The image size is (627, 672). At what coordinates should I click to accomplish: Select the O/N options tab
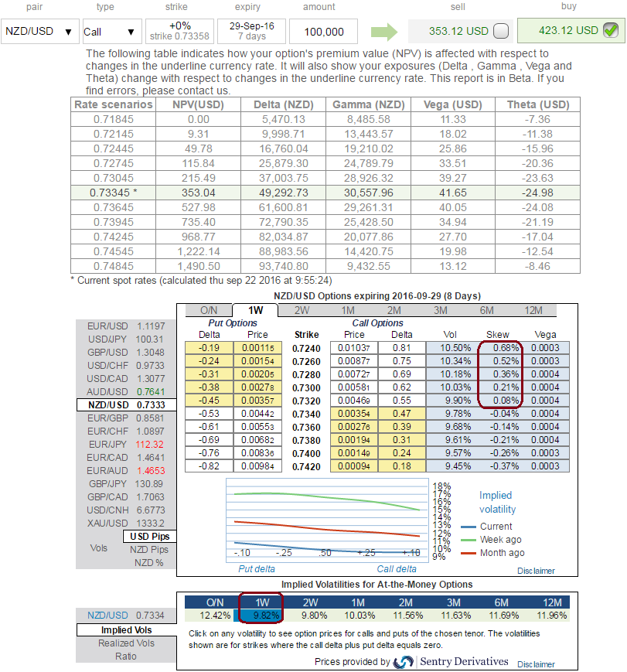[x=208, y=310]
